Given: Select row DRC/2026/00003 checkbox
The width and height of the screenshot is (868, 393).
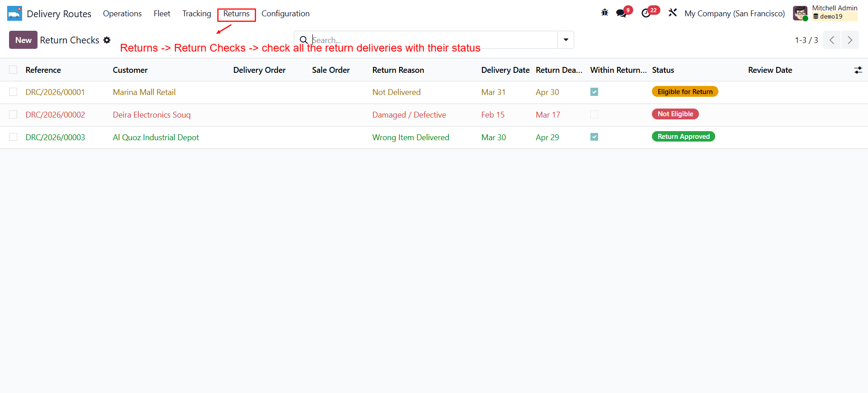Looking at the screenshot, I should click(13, 137).
